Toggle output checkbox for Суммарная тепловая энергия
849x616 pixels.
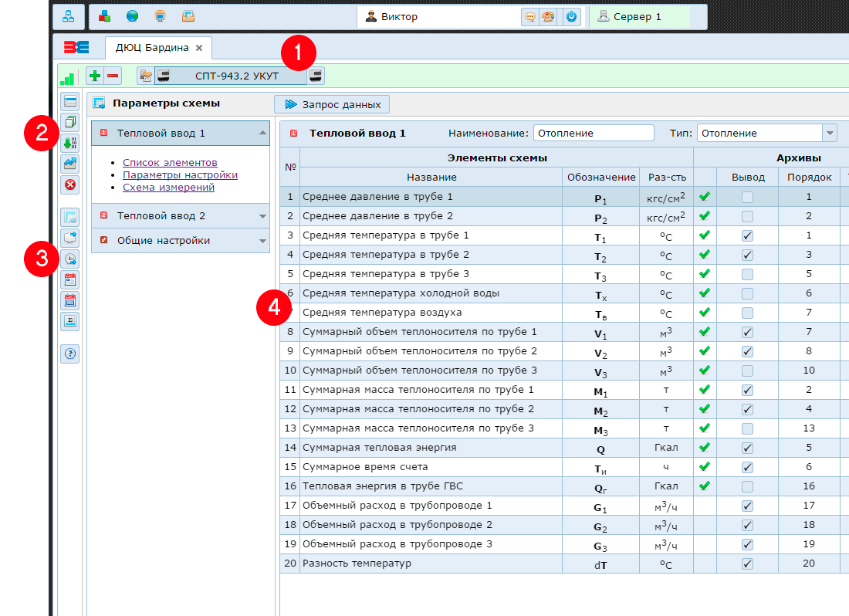[747, 448]
